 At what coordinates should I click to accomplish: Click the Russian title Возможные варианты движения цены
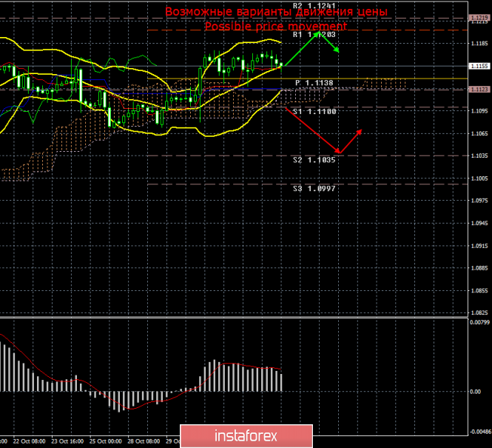point(276,12)
